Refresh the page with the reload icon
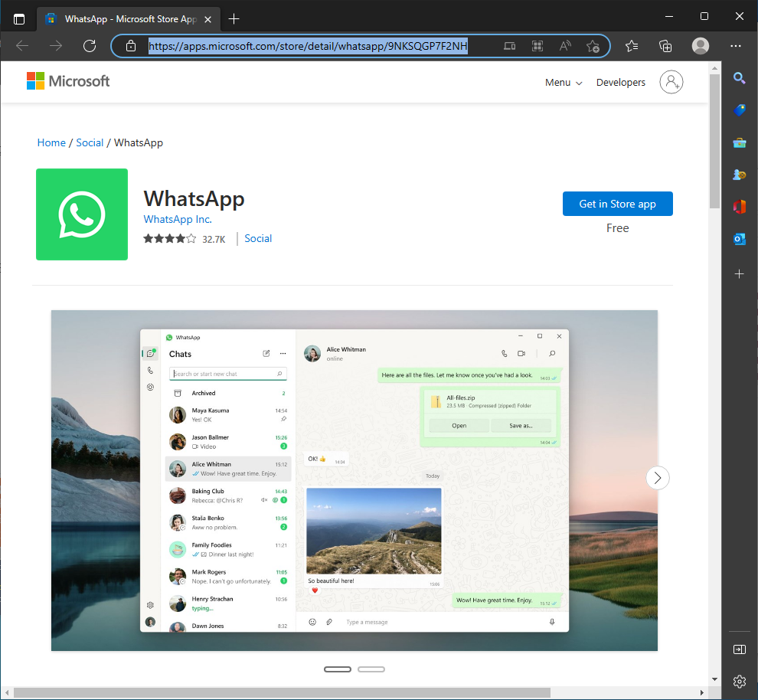Viewport: 758px width, 700px height. click(90, 46)
